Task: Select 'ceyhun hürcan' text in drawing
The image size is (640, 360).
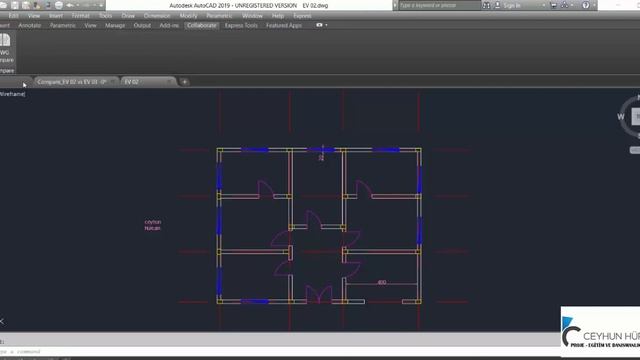Action: click(153, 225)
